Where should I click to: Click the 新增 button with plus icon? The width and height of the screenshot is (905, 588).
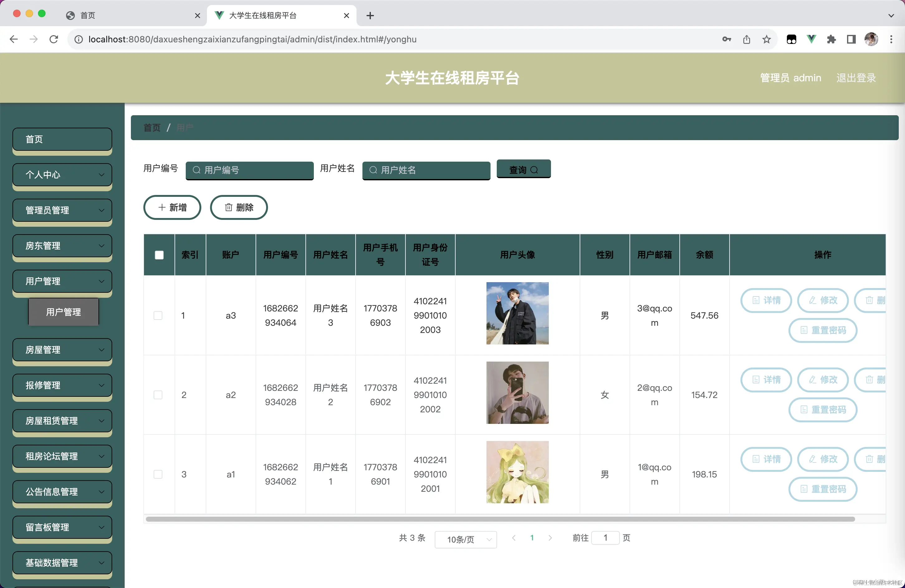tap(172, 207)
